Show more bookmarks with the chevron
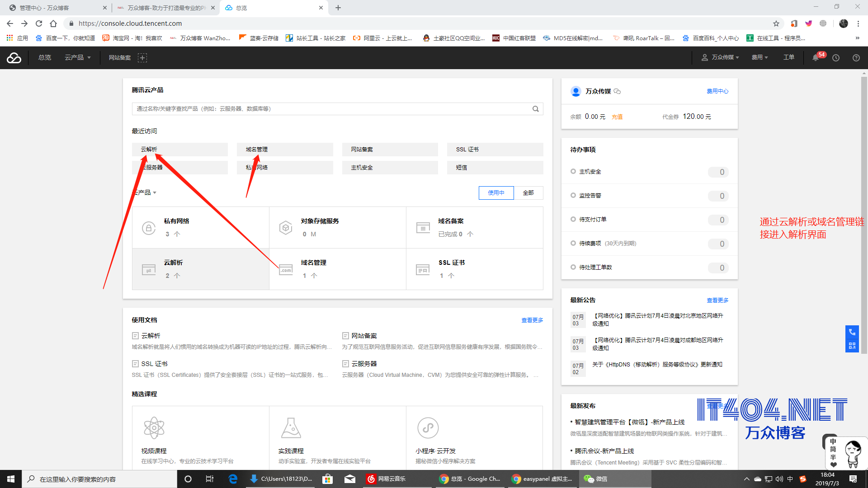The height and width of the screenshot is (488, 868). tap(857, 38)
